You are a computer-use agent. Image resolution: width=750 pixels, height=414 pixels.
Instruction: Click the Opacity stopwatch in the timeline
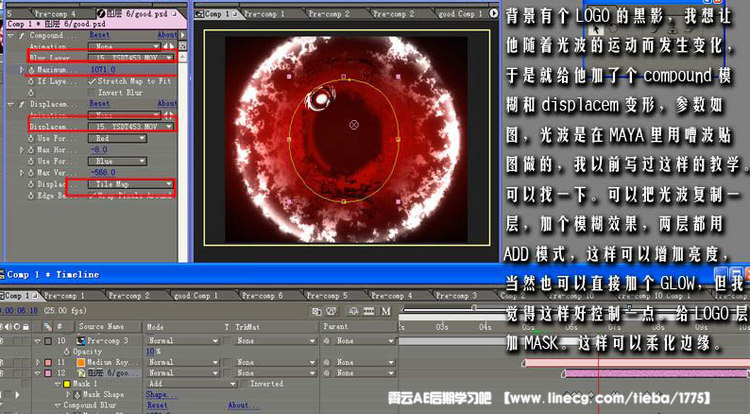[x=66, y=351]
